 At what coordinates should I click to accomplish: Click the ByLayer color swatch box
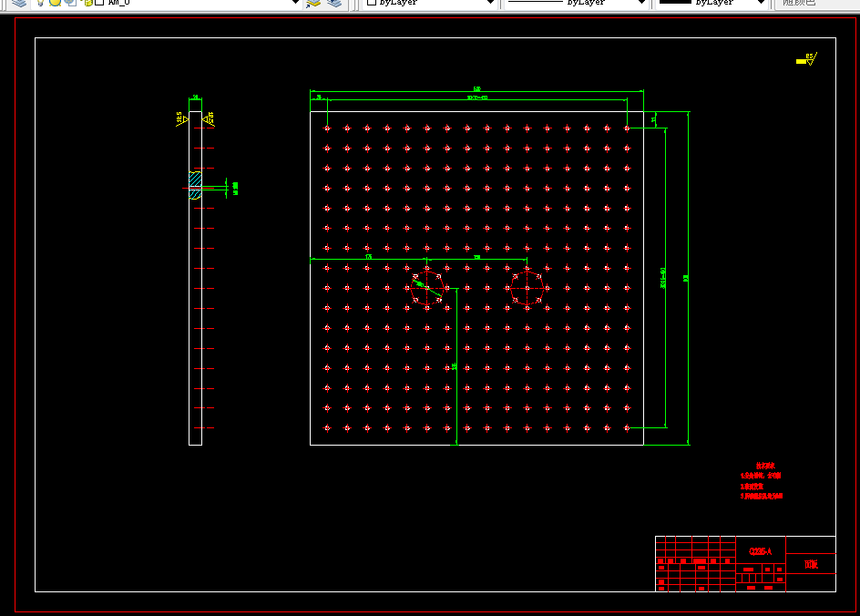pos(372,2)
